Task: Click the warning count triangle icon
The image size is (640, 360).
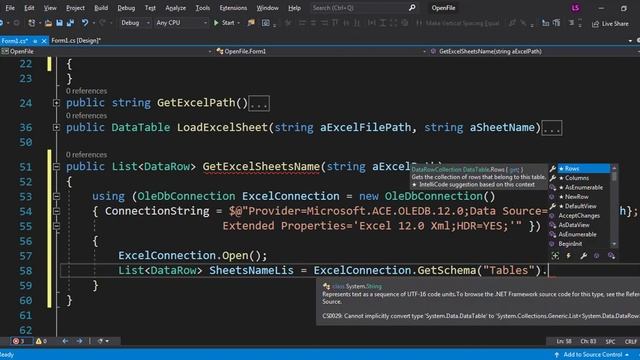Action: (x=40, y=341)
